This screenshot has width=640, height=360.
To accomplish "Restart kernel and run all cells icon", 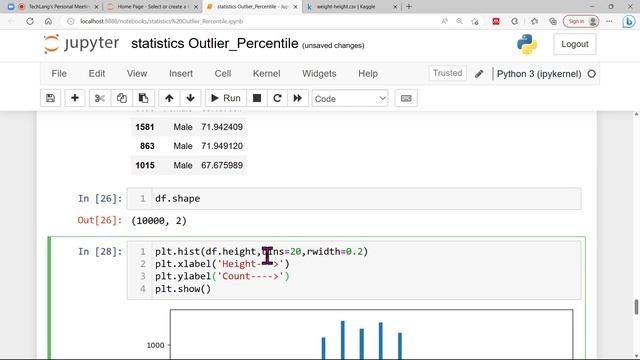I will [298, 98].
